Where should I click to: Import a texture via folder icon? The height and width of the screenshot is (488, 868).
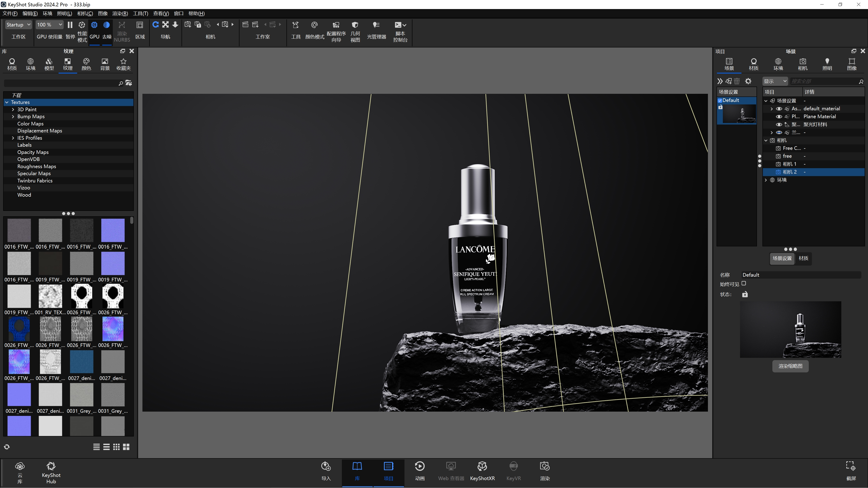[128, 83]
